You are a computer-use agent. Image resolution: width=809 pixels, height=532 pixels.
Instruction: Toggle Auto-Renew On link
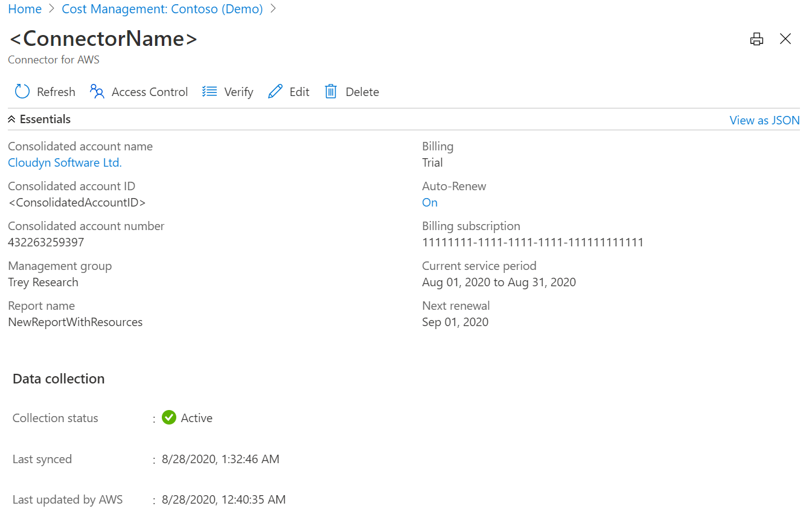point(430,202)
